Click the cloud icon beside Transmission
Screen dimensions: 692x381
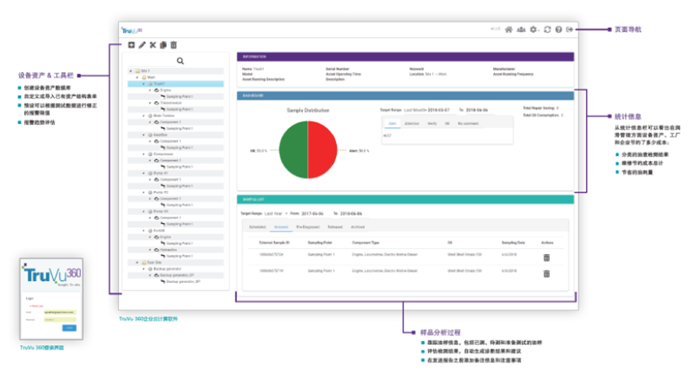[x=156, y=103]
